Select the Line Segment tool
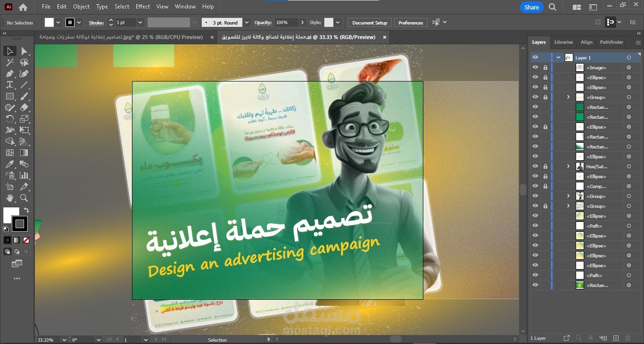644x344 pixels. point(25,85)
